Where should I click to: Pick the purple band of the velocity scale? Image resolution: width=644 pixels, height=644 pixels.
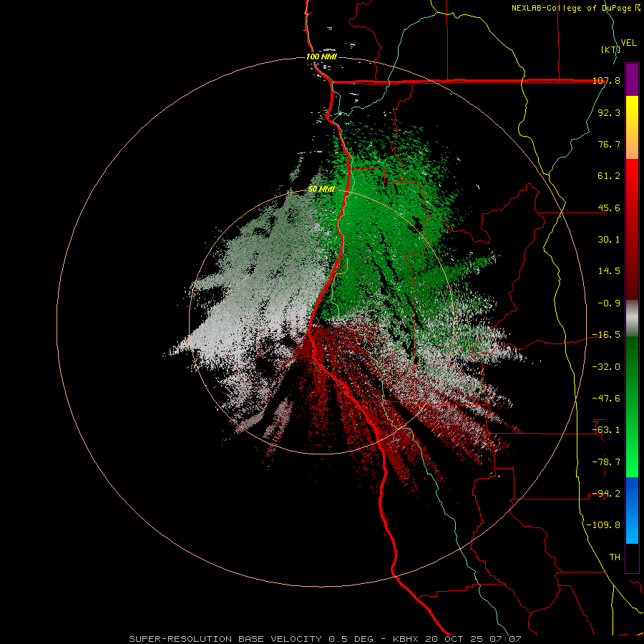pos(632,79)
